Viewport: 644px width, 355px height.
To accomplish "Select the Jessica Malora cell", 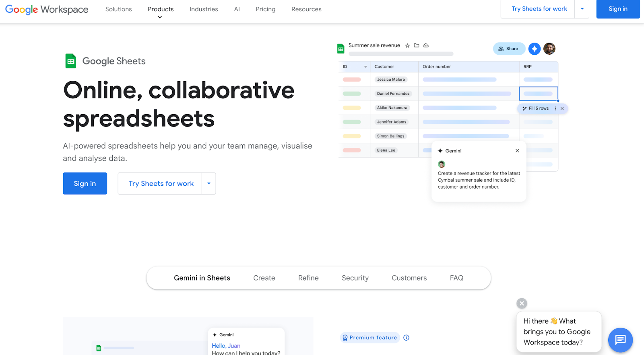I will coord(391,80).
